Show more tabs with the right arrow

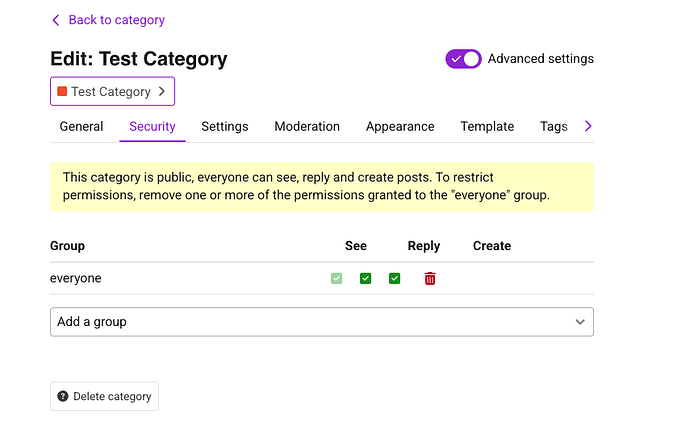588,126
